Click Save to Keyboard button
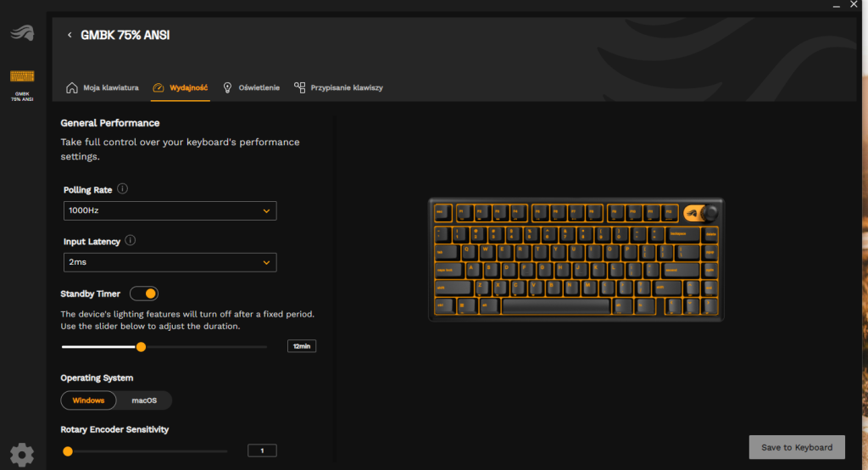 click(x=797, y=447)
